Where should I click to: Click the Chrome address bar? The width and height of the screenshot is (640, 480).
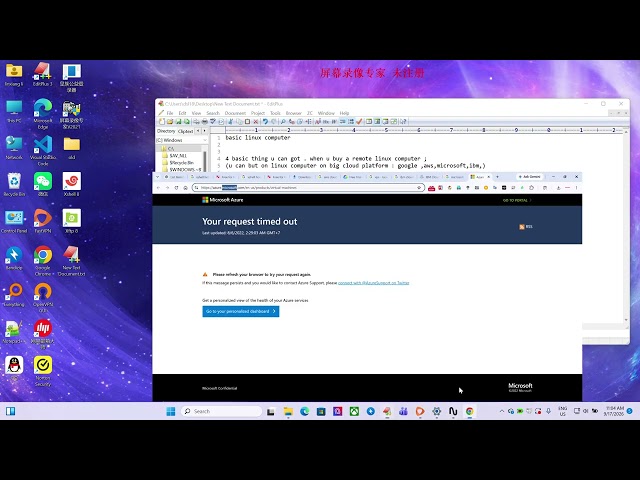[306, 188]
